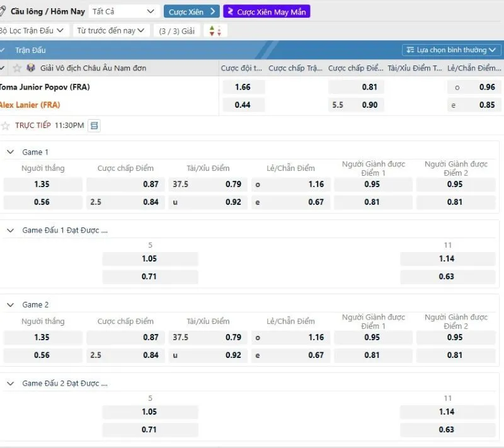The width and height of the screenshot is (504, 448).
Task: Click the (3 / 3) Giải league filter
Action: (176, 31)
